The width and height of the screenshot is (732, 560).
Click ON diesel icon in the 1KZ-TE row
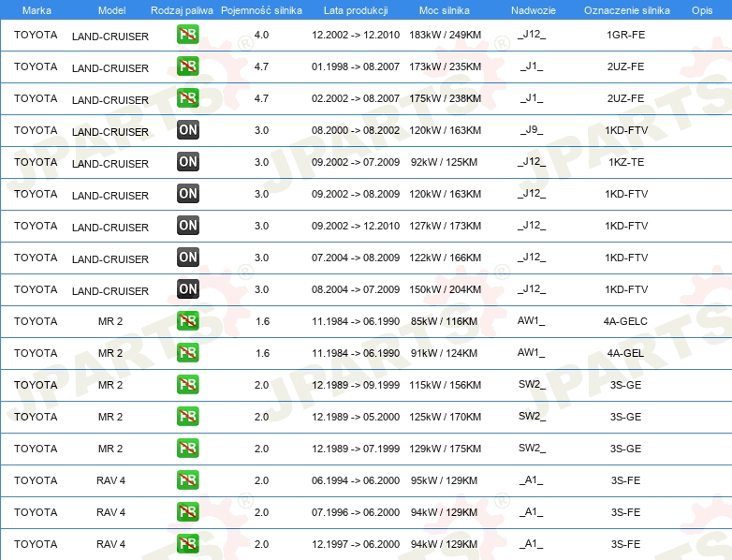coord(187,162)
